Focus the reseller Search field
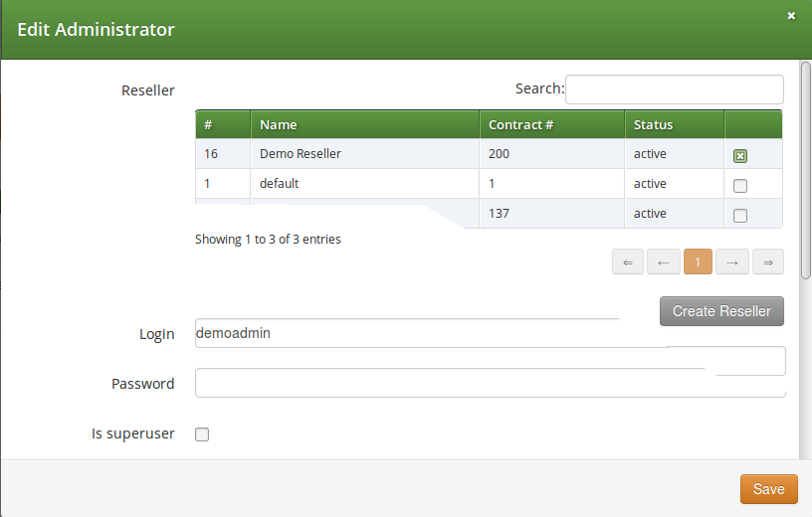The image size is (812, 517). pyautogui.click(x=674, y=89)
